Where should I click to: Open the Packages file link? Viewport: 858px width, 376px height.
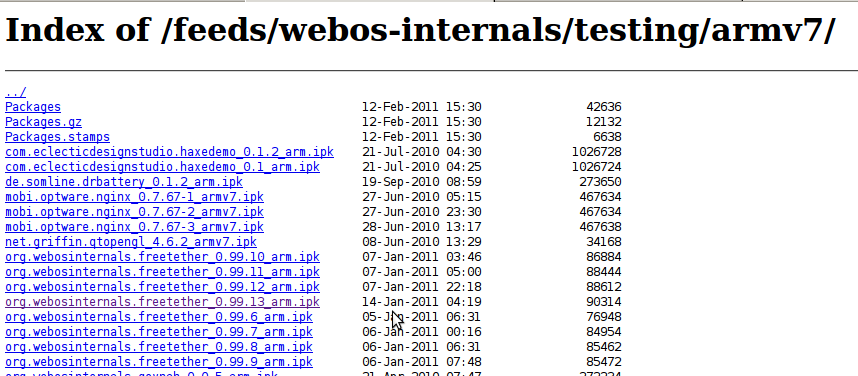pyautogui.click(x=33, y=107)
